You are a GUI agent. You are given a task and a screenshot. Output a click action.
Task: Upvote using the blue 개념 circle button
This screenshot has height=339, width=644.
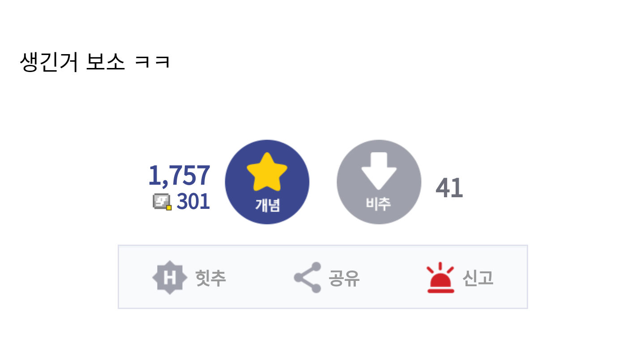[x=267, y=182]
